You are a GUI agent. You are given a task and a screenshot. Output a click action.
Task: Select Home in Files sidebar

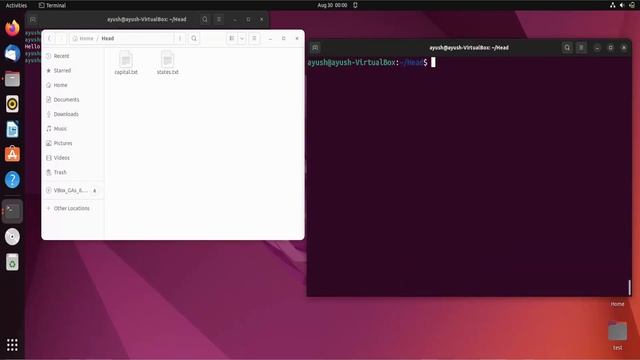click(x=73, y=85)
